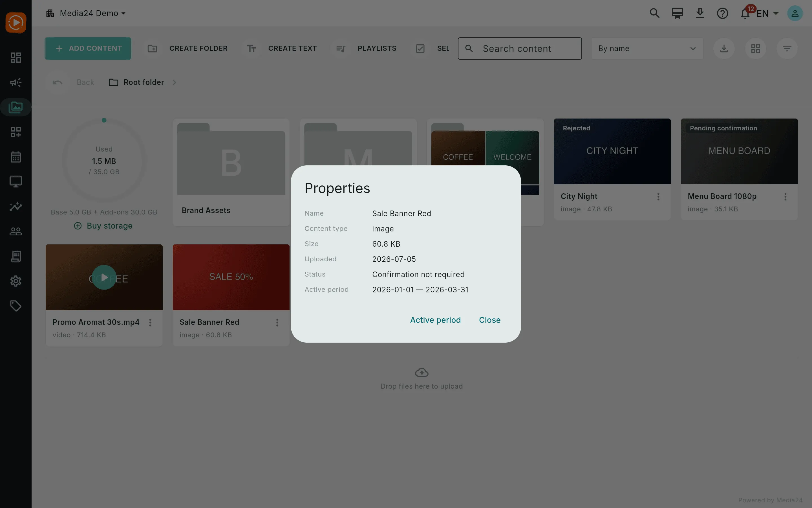
Task: Click the export download icon by sort
Action: click(724, 48)
